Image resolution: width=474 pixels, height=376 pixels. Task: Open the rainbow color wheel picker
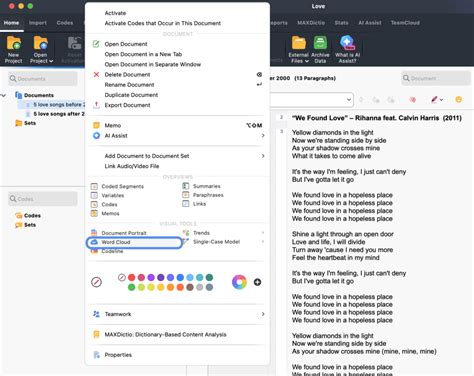pyautogui.click(x=239, y=282)
